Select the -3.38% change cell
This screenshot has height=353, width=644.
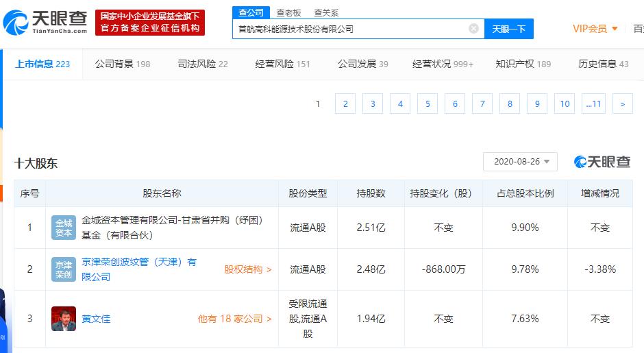click(600, 269)
